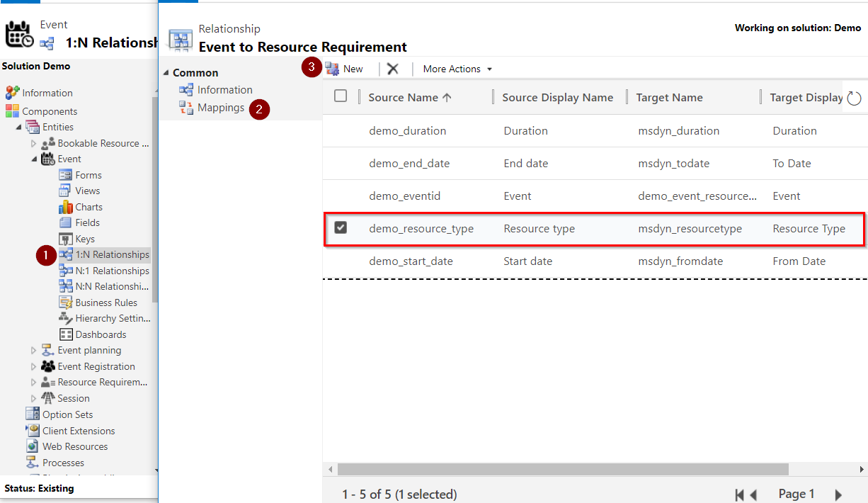Collapse the Common section
868x503 pixels.
166,73
